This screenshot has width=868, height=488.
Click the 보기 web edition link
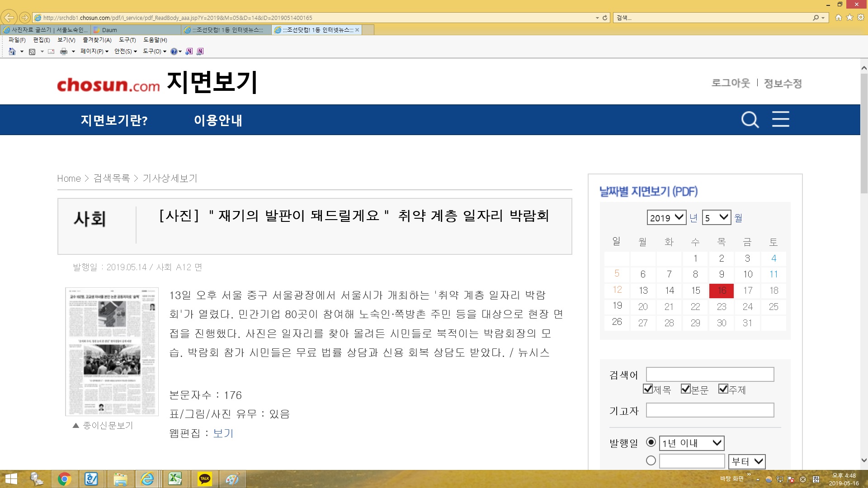223,433
